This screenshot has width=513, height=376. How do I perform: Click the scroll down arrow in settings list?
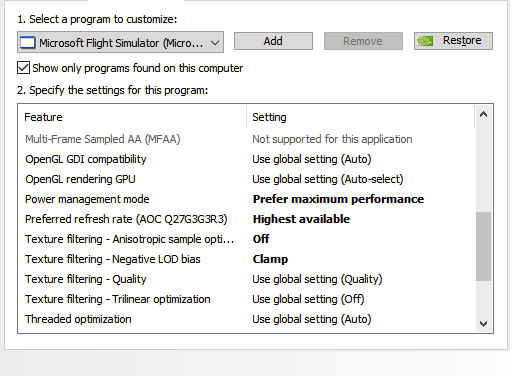(483, 323)
